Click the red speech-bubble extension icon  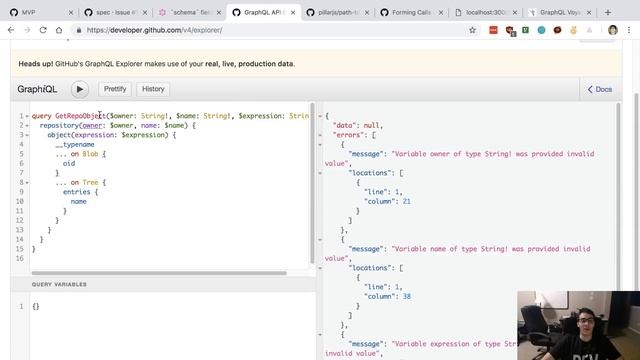(557, 30)
